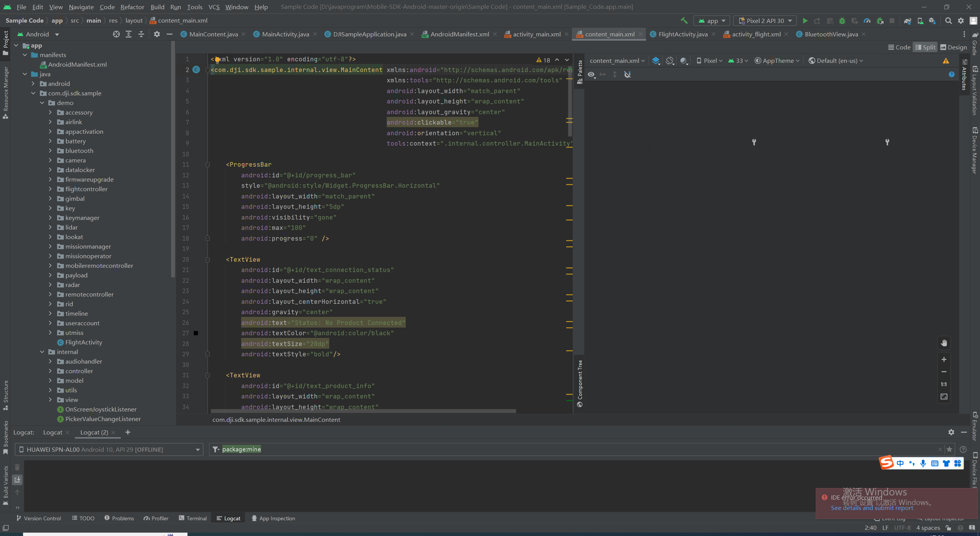Open the Refactor menu

point(132,7)
